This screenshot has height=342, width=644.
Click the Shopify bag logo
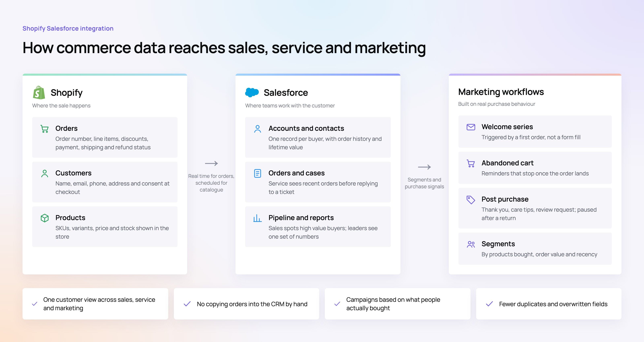39,93
